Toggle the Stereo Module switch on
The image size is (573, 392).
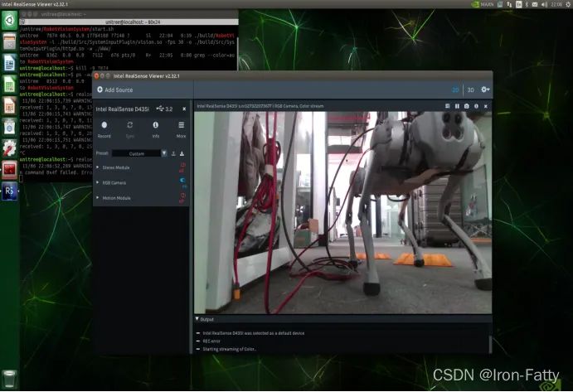[182, 167]
